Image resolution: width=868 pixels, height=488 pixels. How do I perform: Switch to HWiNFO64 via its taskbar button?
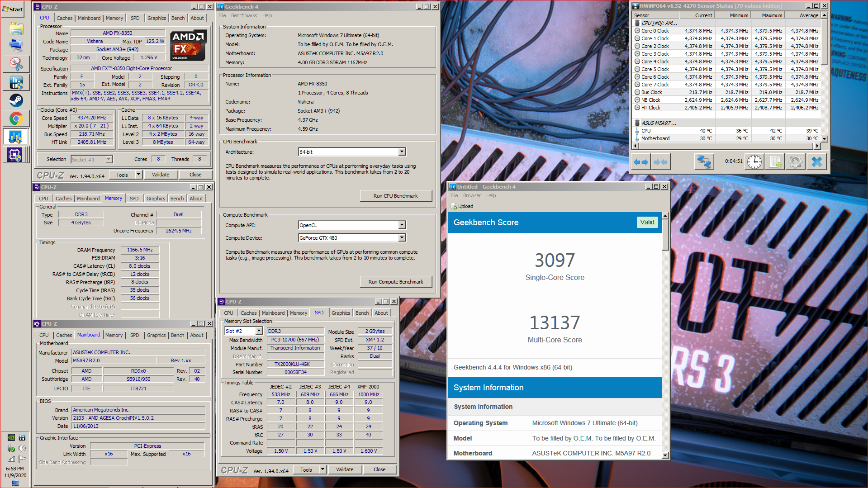(16, 82)
